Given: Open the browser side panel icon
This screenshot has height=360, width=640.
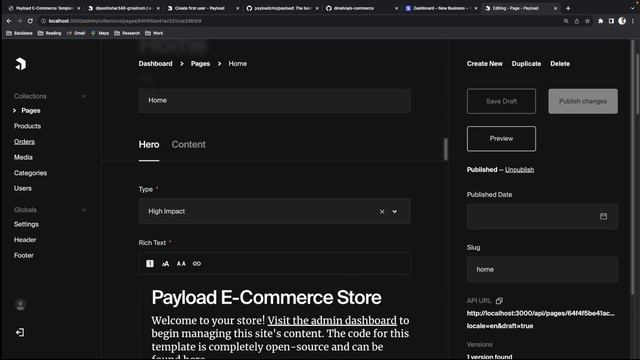Looking at the screenshot, I should tap(611, 21).
